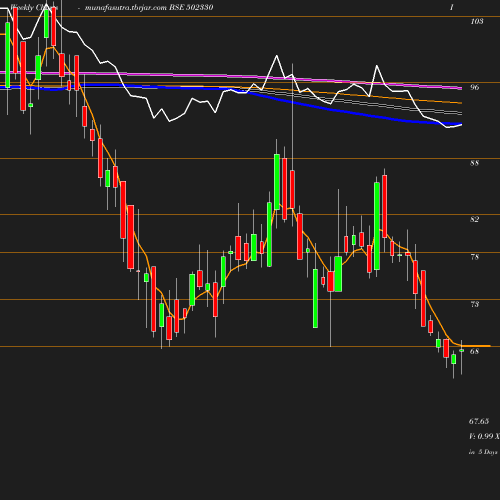
Task: Select the 88 price axis label
Action: point(475,163)
